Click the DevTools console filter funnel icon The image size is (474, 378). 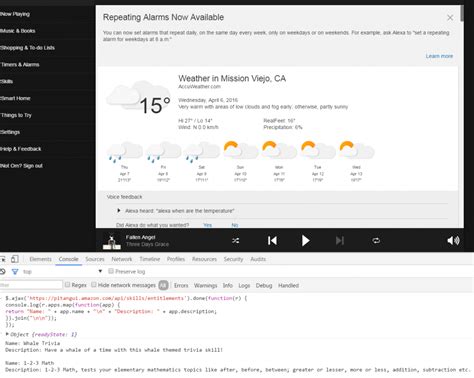(x=15, y=272)
